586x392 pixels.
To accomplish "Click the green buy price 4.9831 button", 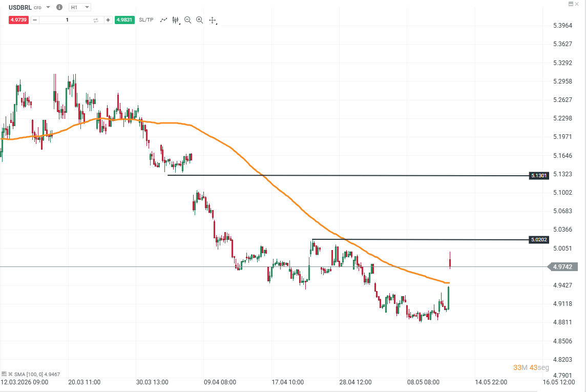I will (x=124, y=20).
